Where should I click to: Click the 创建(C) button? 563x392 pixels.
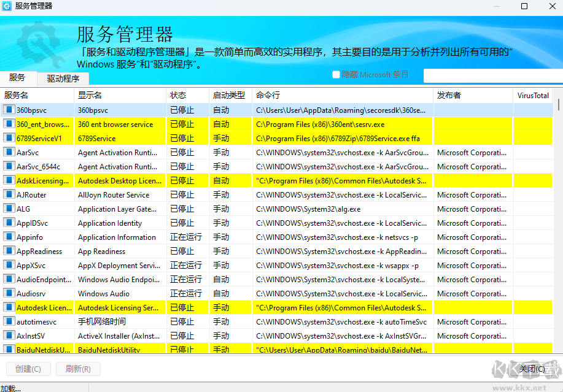pos(28,369)
